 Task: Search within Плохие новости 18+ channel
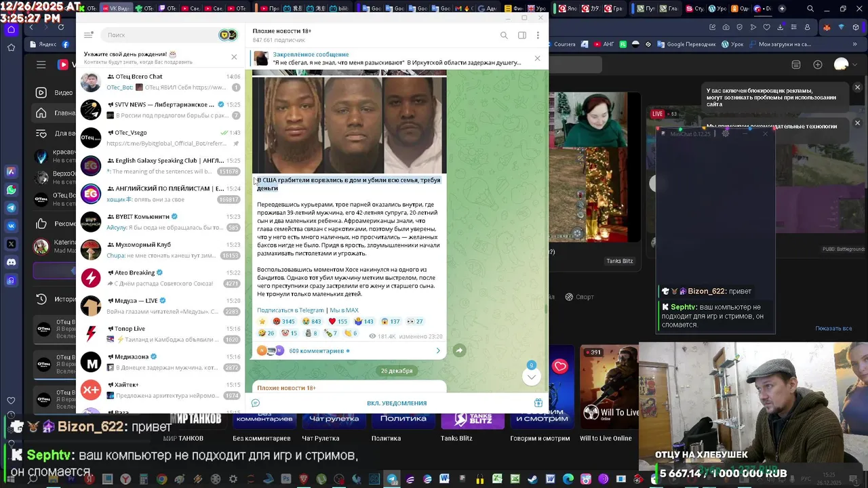tap(504, 35)
